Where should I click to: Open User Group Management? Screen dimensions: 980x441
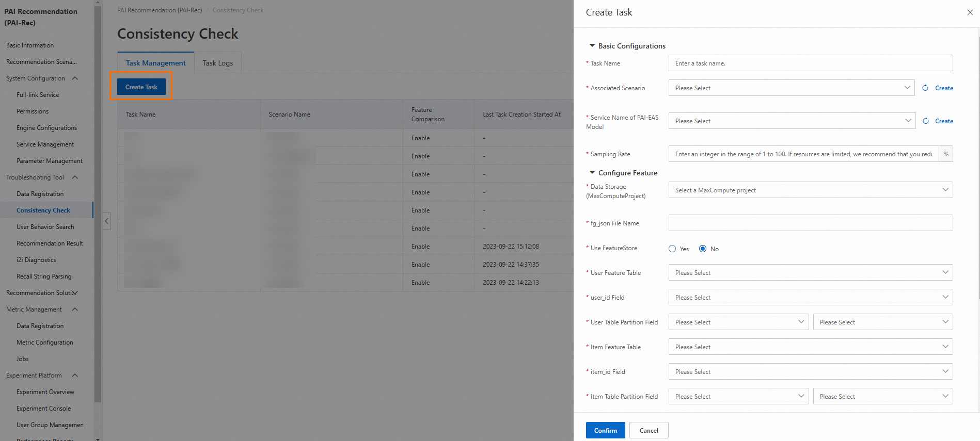pos(50,425)
